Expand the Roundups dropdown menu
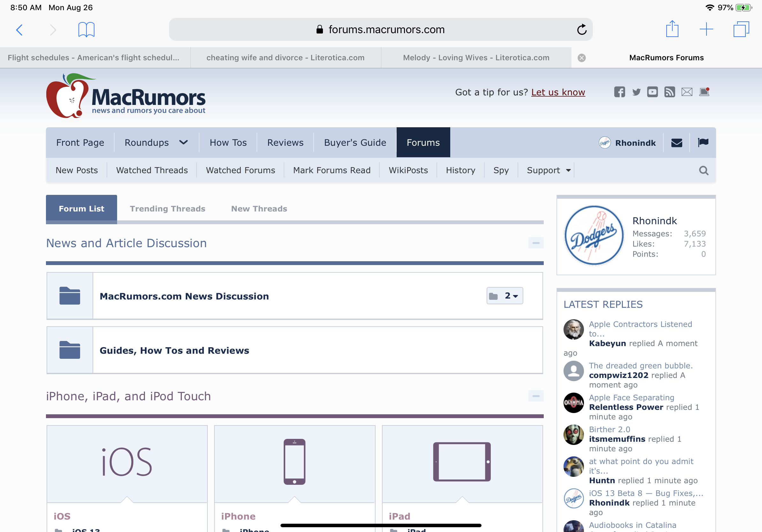 [183, 143]
